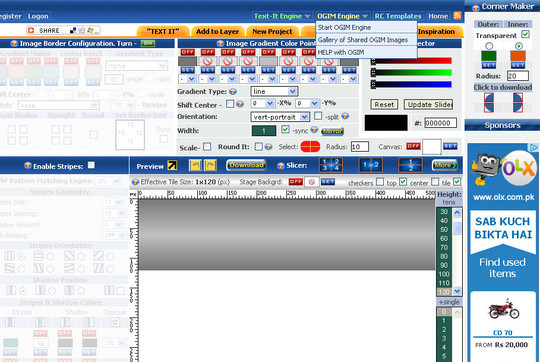The image size is (540, 362).
Task: Click help icon next to Gradient Type
Action: (233, 92)
